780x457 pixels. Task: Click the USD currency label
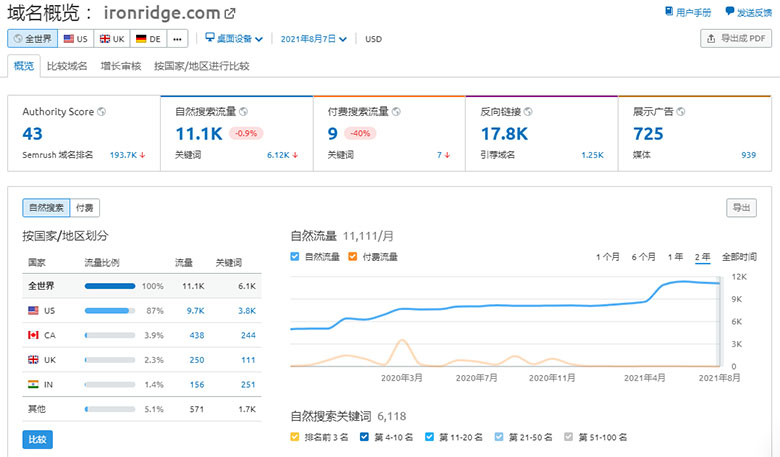[x=374, y=39]
